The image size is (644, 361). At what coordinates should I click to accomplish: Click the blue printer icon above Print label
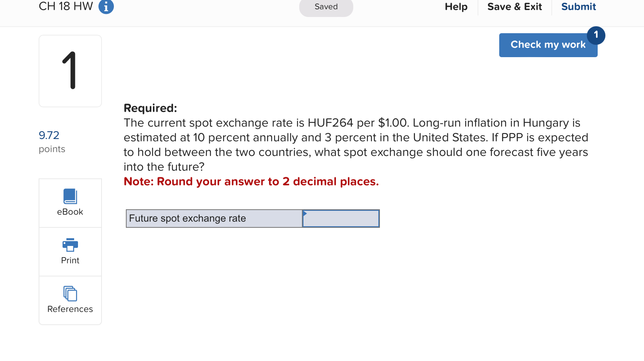point(70,245)
